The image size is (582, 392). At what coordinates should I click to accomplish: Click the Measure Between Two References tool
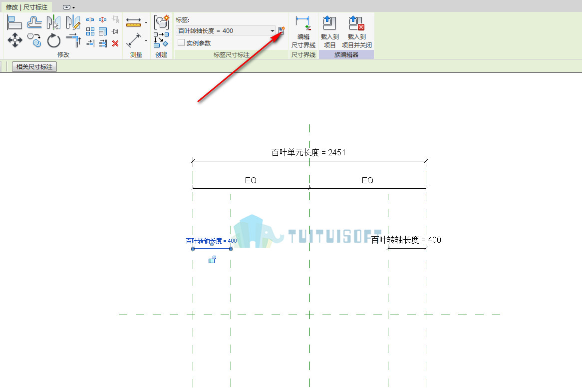pyautogui.click(x=133, y=22)
